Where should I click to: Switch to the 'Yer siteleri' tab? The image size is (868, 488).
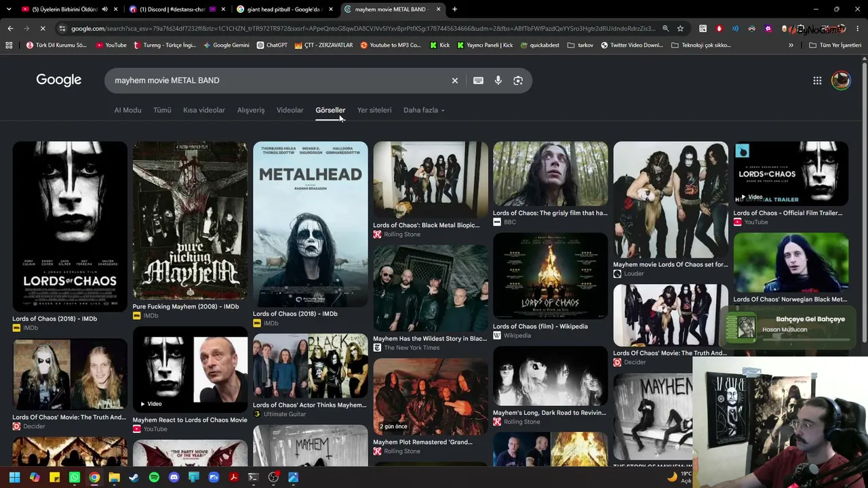pos(374,110)
